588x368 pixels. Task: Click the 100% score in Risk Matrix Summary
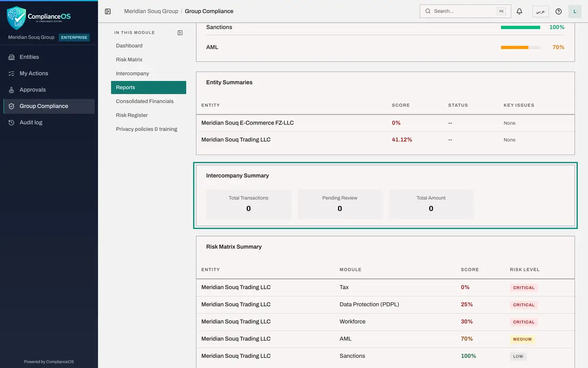pos(469,356)
